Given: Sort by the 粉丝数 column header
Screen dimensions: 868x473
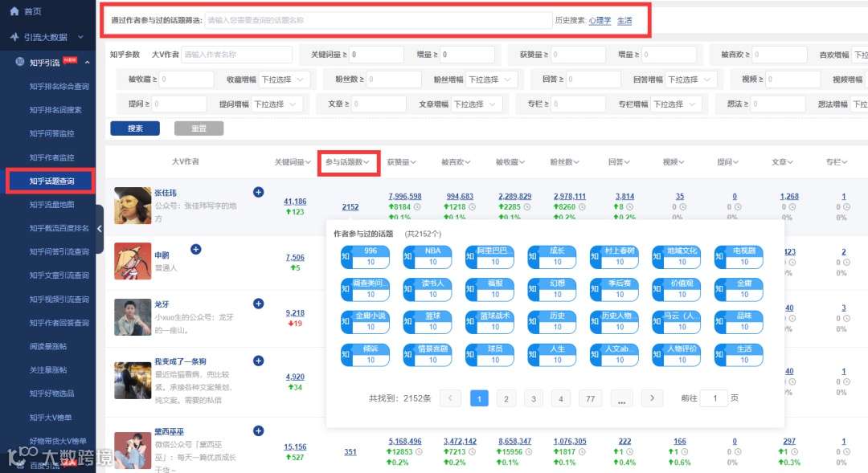Looking at the screenshot, I should point(565,162).
